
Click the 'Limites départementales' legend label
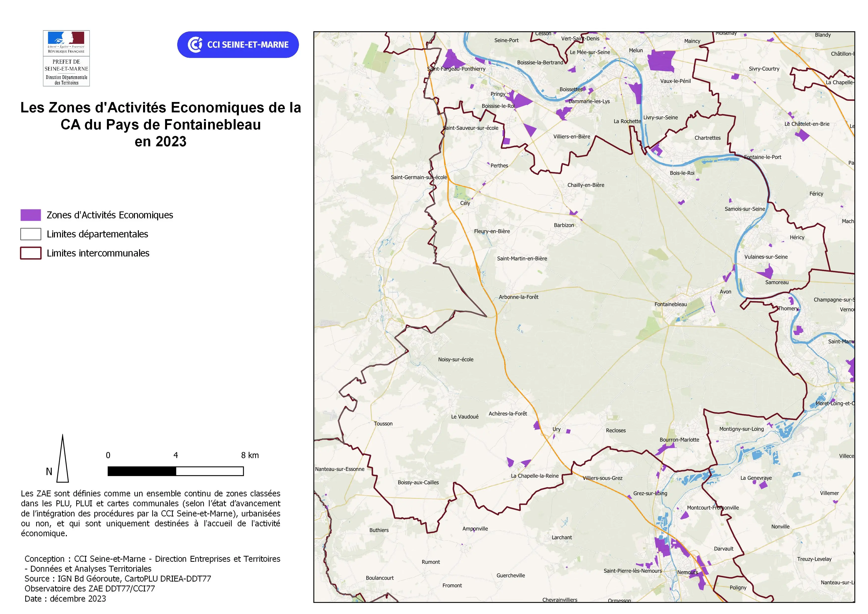[97, 234]
